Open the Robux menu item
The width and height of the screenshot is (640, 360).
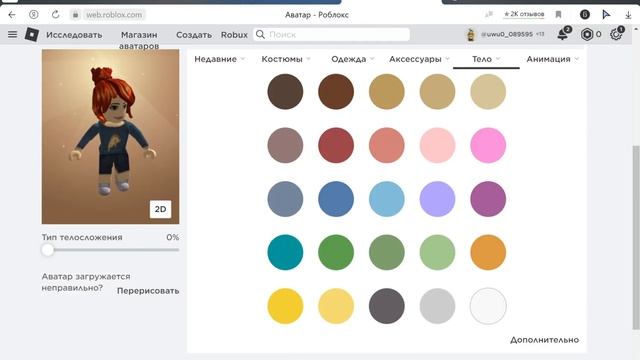(x=234, y=35)
